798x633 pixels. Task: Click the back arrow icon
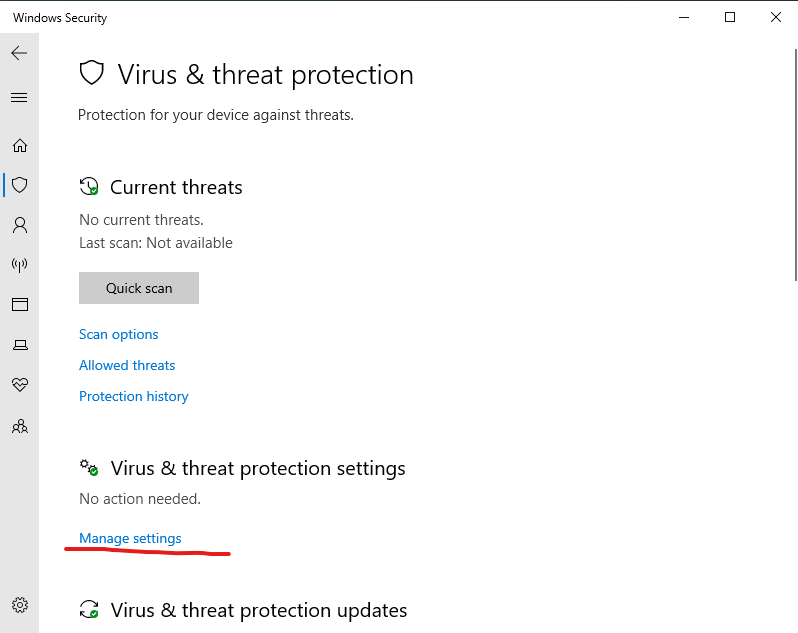pos(19,53)
